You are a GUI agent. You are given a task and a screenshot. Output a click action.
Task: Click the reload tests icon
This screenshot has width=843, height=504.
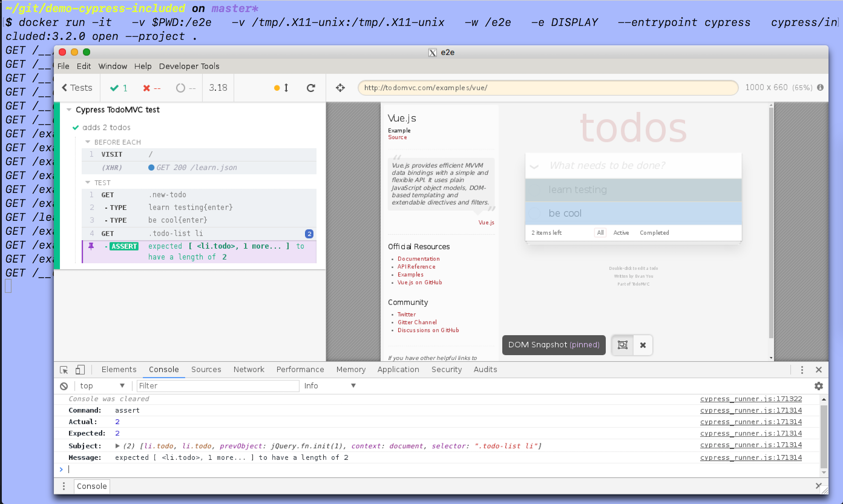click(311, 88)
